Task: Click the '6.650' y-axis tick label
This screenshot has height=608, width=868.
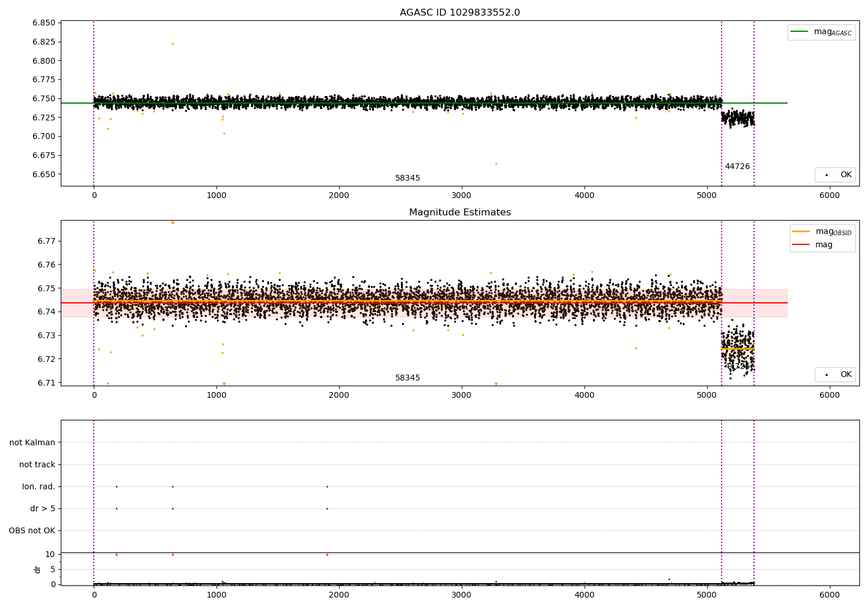Action: pos(44,174)
